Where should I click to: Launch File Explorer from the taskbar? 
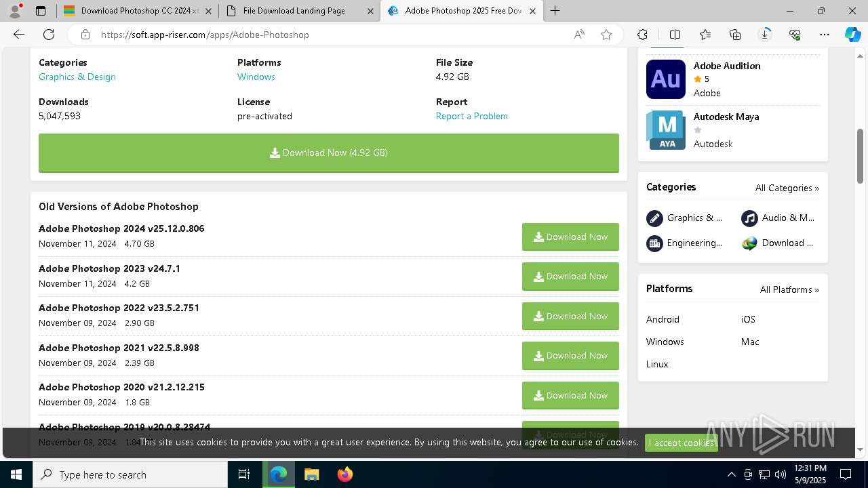[311, 474]
